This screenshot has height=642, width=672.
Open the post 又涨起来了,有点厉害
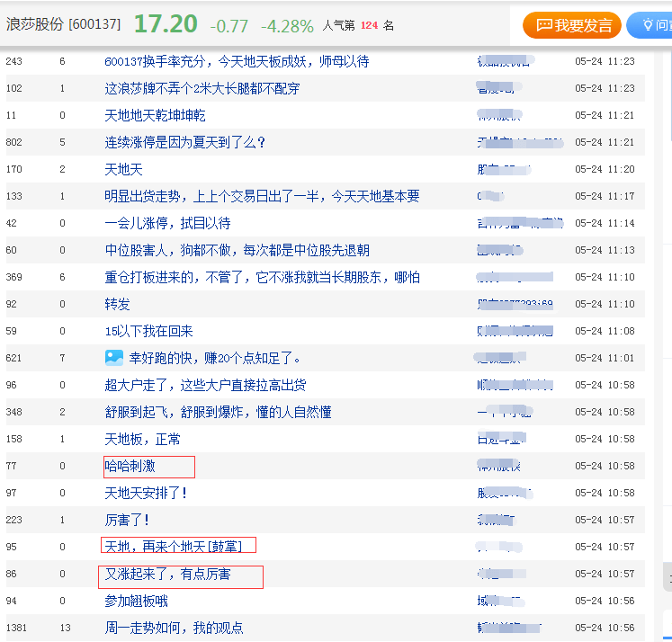coord(167,574)
